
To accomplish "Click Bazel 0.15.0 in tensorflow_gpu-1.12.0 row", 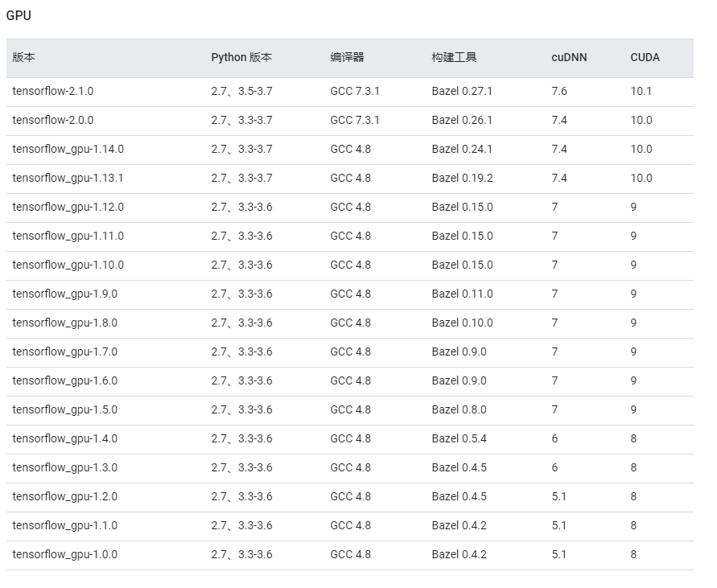I will click(462, 207).
